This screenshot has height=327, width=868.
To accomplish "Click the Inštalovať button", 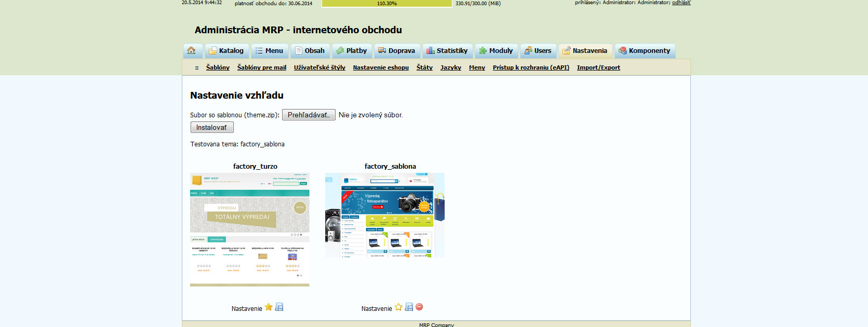I will click(x=212, y=127).
